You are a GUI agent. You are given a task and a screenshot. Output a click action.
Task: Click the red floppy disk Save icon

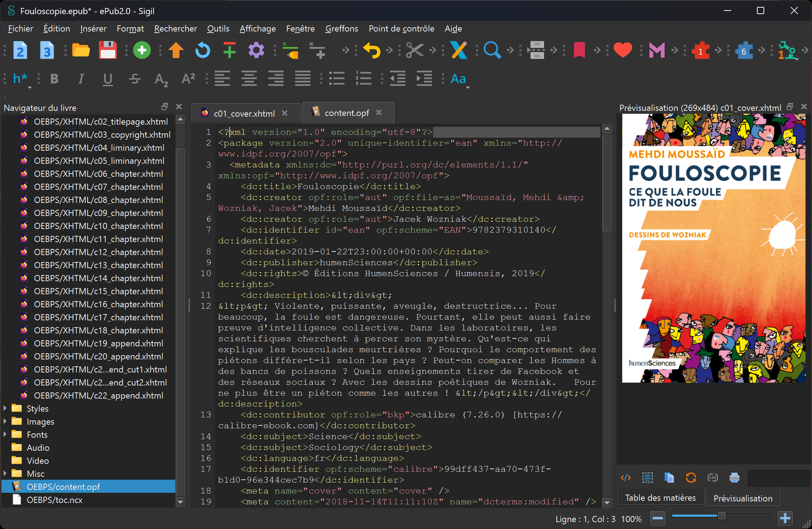(x=108, y=50)
